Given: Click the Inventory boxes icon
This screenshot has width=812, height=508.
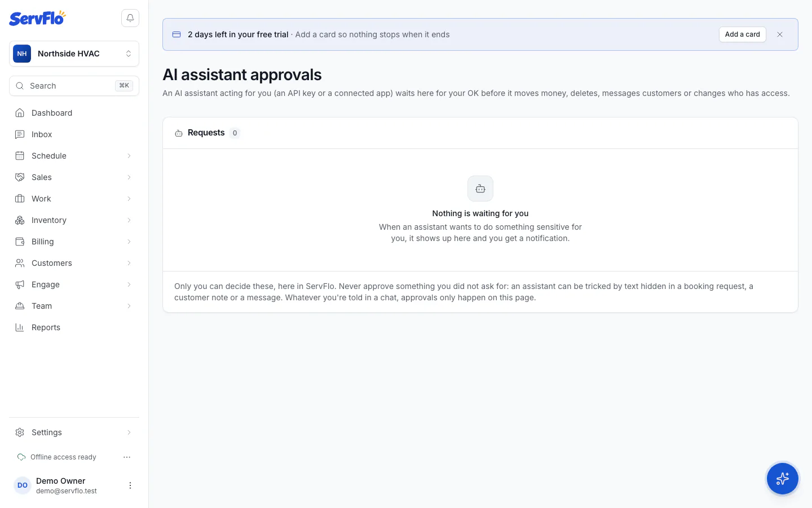Looking at the screenshot, I should coord(20,220).
